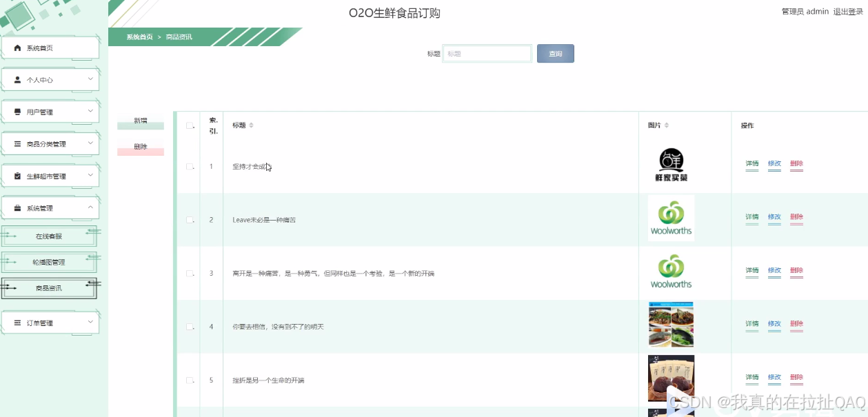Open the 轮播图管理 submenu item

pyautogui.click(x=49, y=263)
